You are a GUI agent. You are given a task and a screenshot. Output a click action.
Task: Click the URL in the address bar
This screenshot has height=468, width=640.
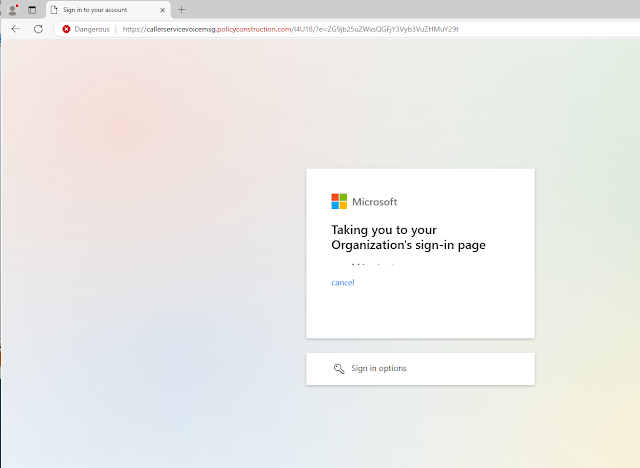[x=291, y=29]
